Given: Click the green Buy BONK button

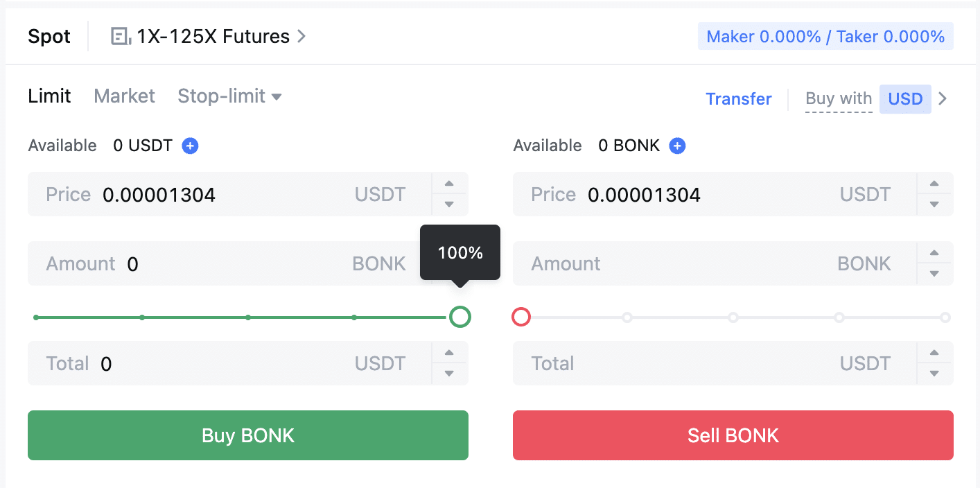Looking at the screenshot, I should point(248,435).
